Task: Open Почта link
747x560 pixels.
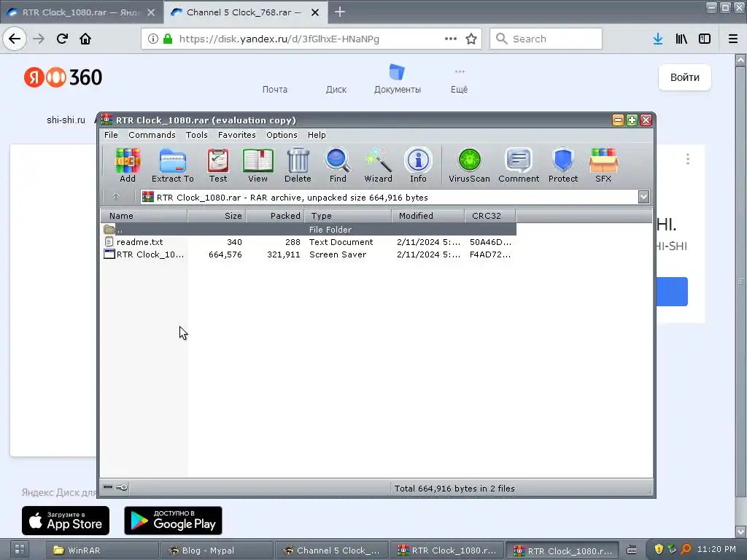Action: pos(275,90)
